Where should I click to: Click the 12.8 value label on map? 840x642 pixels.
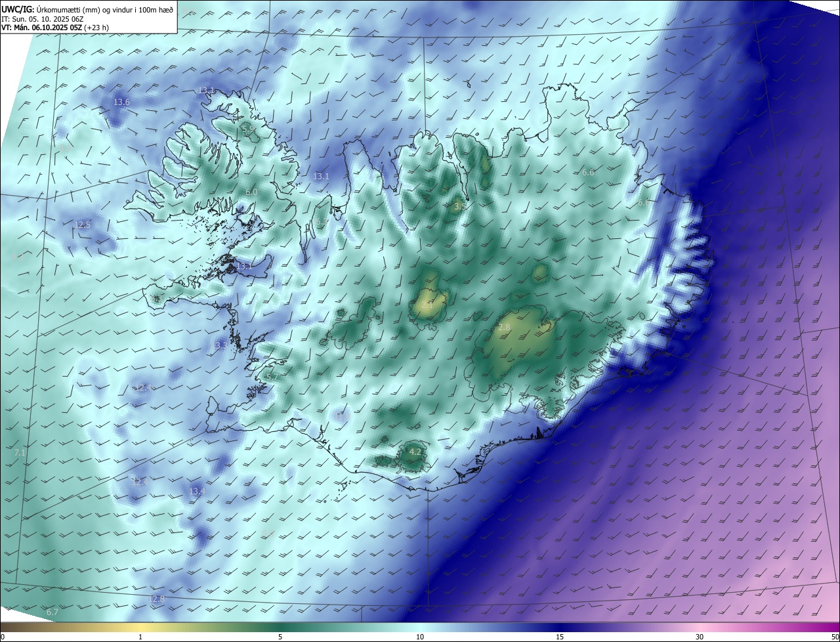click(157, 599)
